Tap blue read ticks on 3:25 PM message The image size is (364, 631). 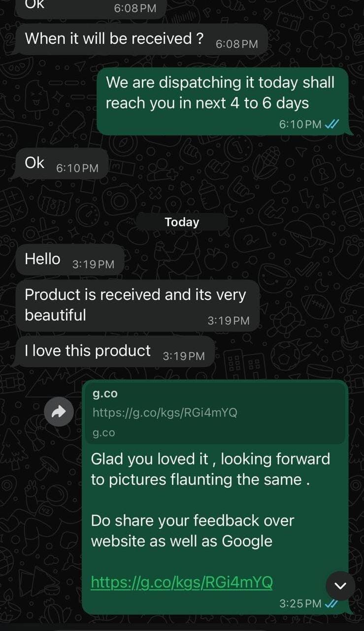[x=331, y=603]
